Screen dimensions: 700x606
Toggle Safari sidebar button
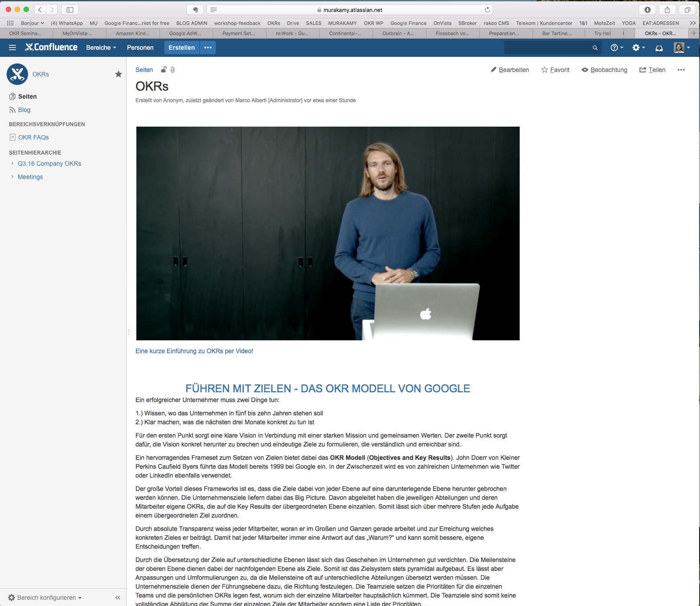tap(70, 10)
